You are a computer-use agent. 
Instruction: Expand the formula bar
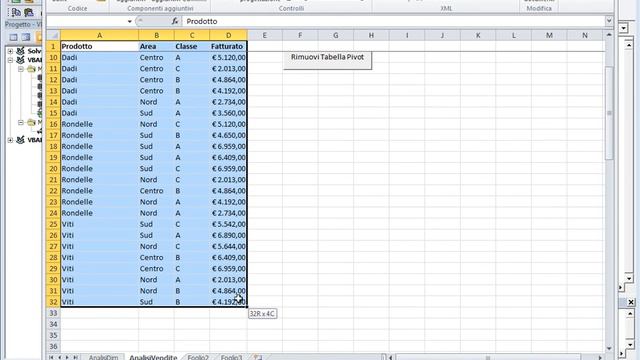point(609,21)
